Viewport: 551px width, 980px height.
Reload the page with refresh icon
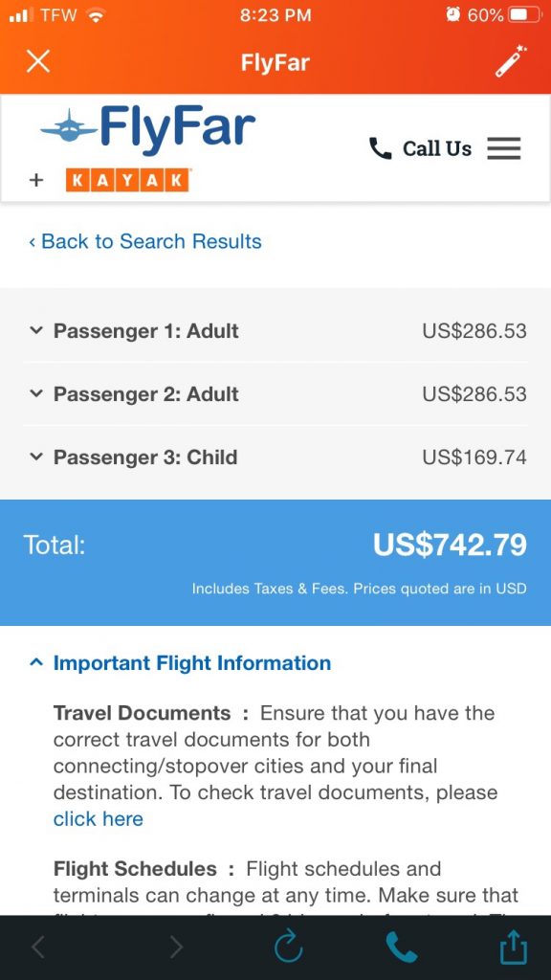point(289,947)
